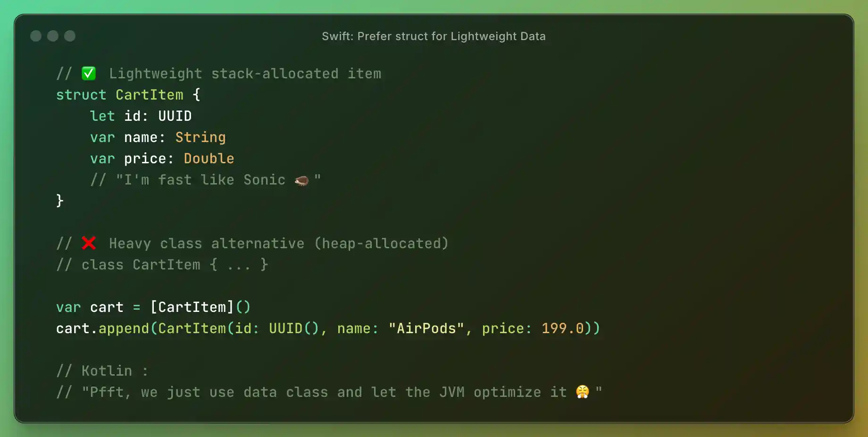The width and height of the screenshot is (868, 437).
Task: Click the green checkmark emoji in first comment
Action: point(89,74)
